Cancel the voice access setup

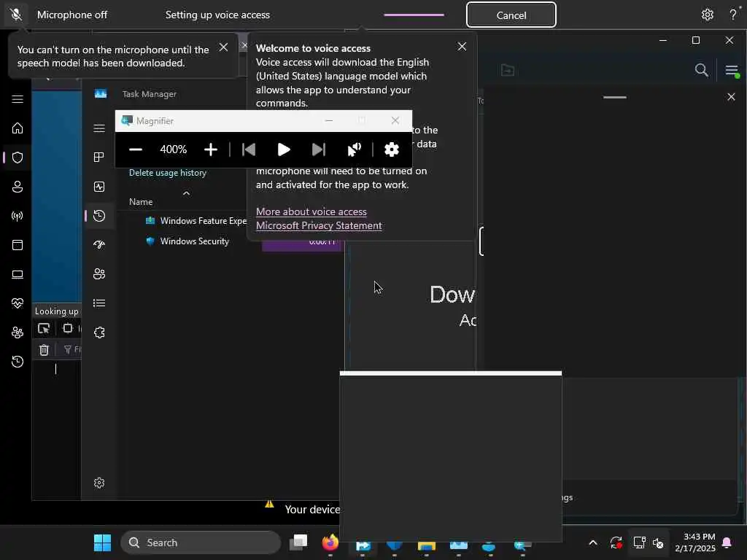(x=511, y=15)
